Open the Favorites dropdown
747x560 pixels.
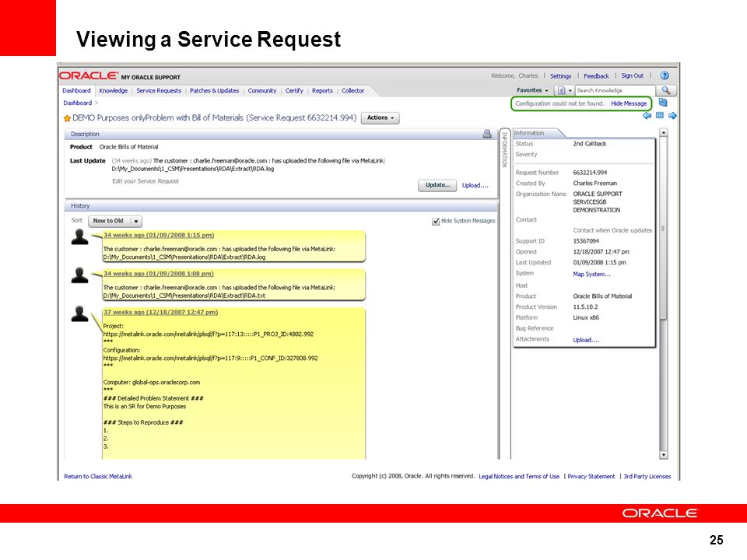[x=532, y=90]
